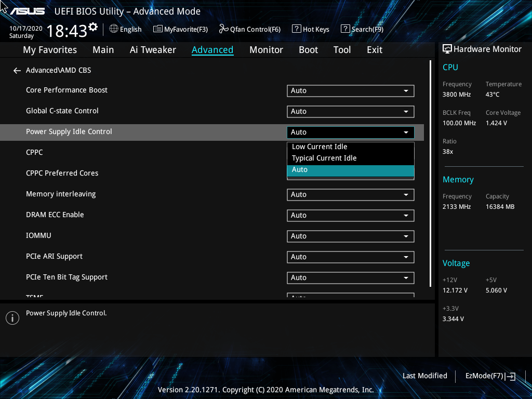
Task: Click the CPU frequency value 3800 MHz
Action: pos(457,95)
